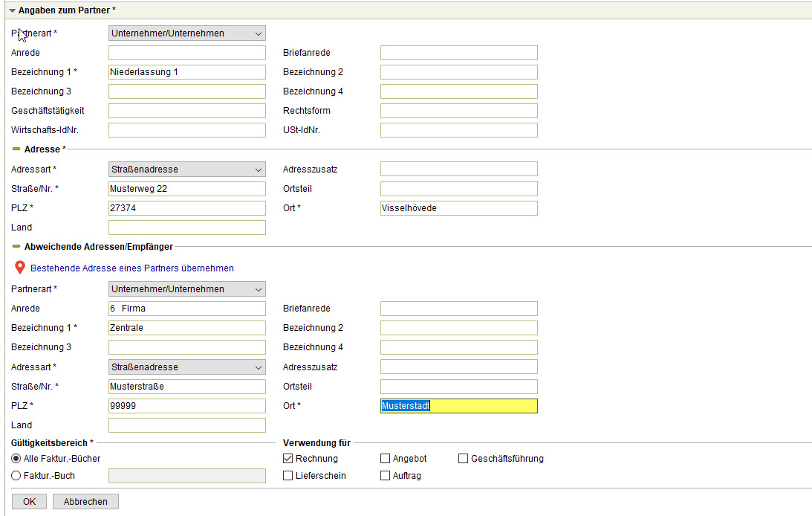Screen dimensions: 812x516
Task: Click the highlighted Ort field containing Musterstadt
Action: click(x=458, y=406)
